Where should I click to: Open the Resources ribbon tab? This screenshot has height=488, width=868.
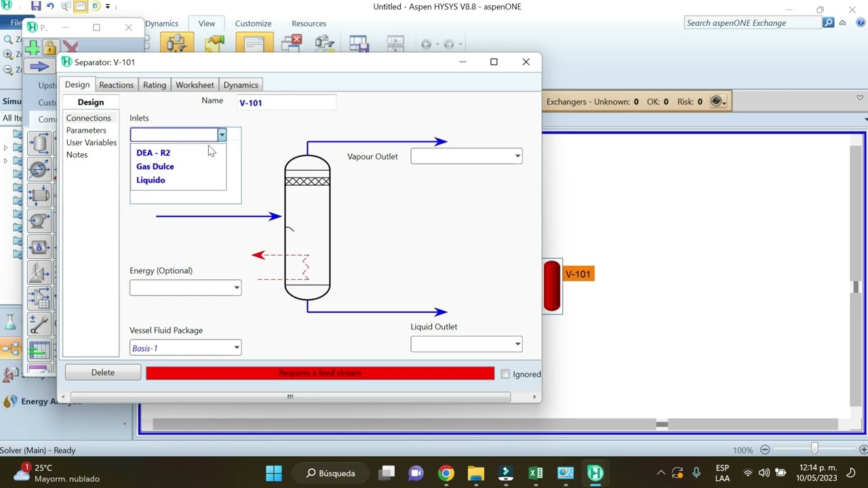309,23
